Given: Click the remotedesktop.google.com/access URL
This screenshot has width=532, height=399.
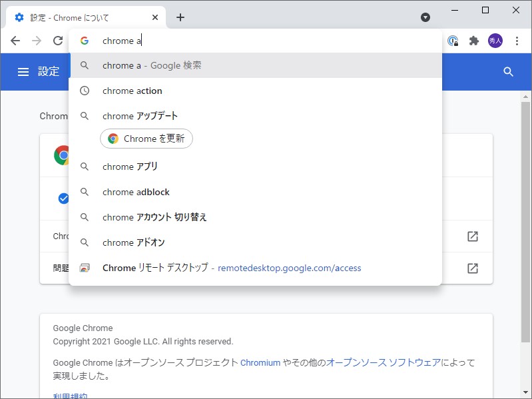Looking at the screenshot, I should [x=290, y=268].
